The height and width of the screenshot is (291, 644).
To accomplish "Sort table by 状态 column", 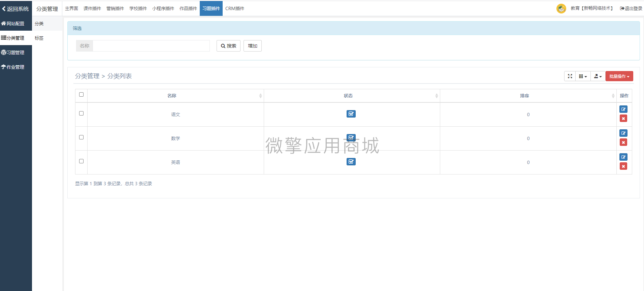I will (x=352, y=96).
